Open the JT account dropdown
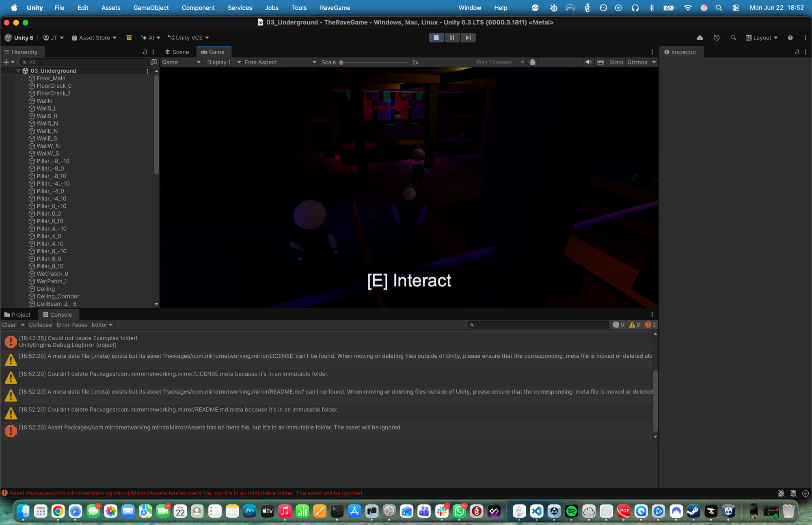 54,38
